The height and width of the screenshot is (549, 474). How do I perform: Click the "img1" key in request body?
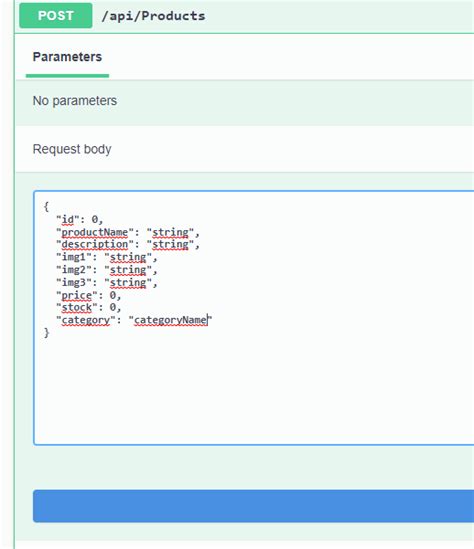tap(74, 257)
